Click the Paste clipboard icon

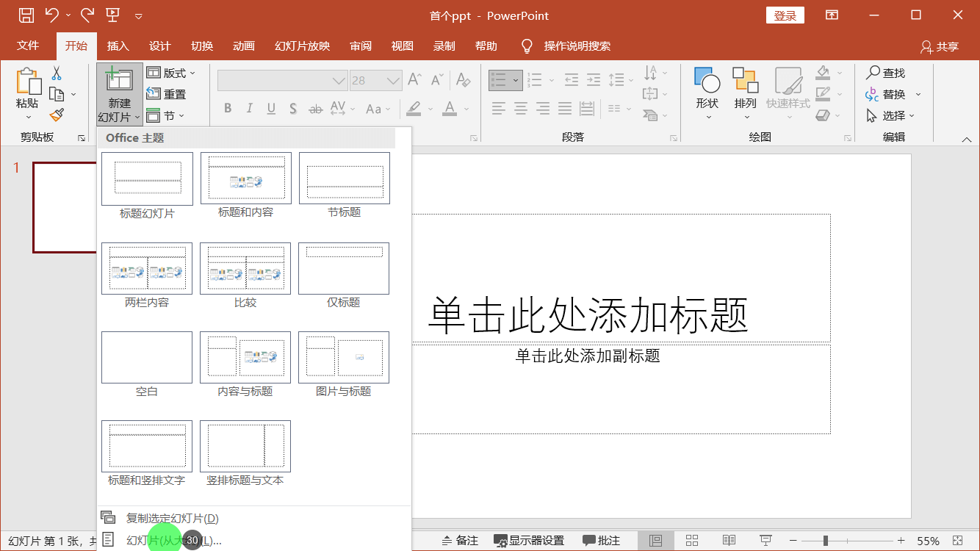pyautogui.click(x=28, y=81)
